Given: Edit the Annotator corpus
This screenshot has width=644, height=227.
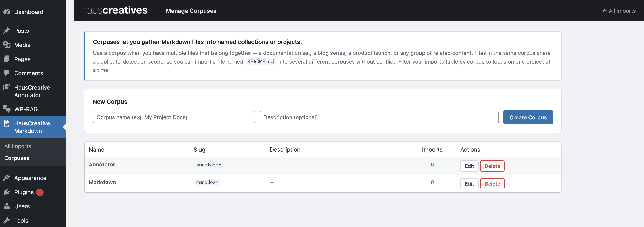Looking at the screenshot, I should 469,166.
